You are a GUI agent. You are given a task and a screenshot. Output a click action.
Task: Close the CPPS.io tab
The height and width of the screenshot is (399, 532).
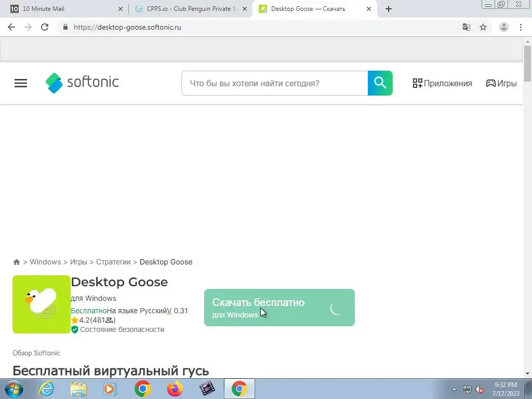pyautogui.click(x=245, y=9)
